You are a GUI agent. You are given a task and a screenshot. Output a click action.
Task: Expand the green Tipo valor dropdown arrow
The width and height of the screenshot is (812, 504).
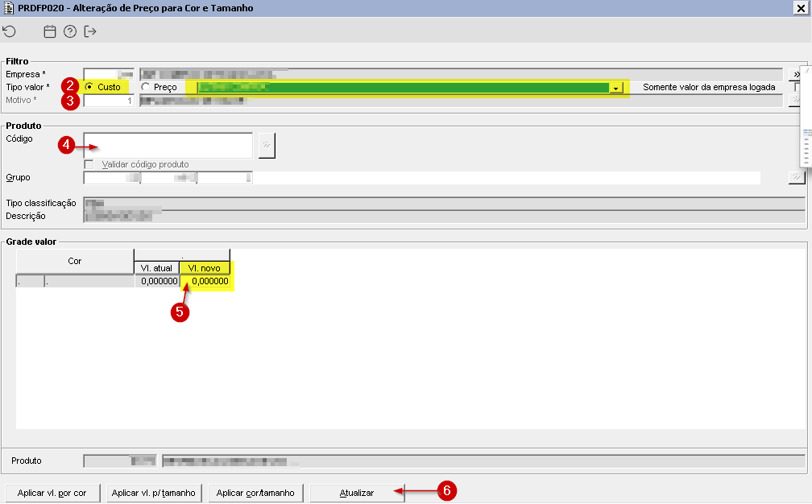point(615,88)
